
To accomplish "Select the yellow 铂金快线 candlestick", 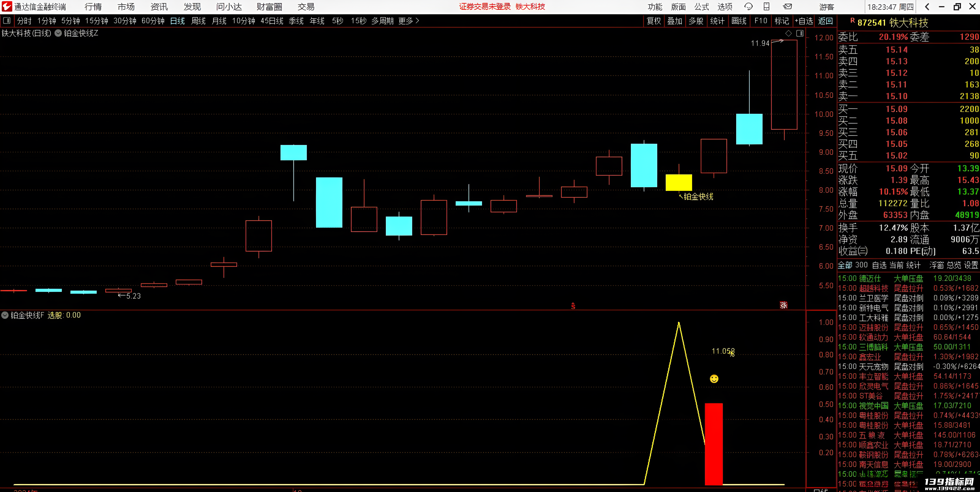I will (679, 182).
